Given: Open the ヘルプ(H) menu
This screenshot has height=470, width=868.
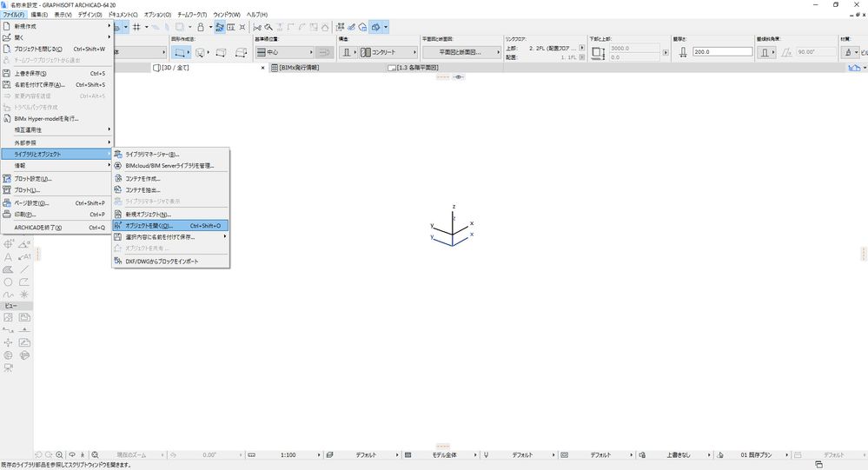Looking at the screenshot, I should click(257, 15).
